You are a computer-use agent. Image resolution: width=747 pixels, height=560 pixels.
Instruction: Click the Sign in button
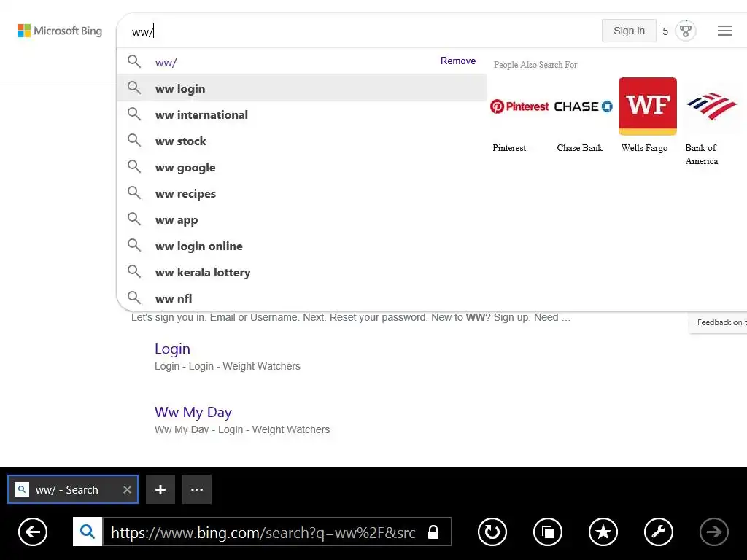[x=629, y=31]
